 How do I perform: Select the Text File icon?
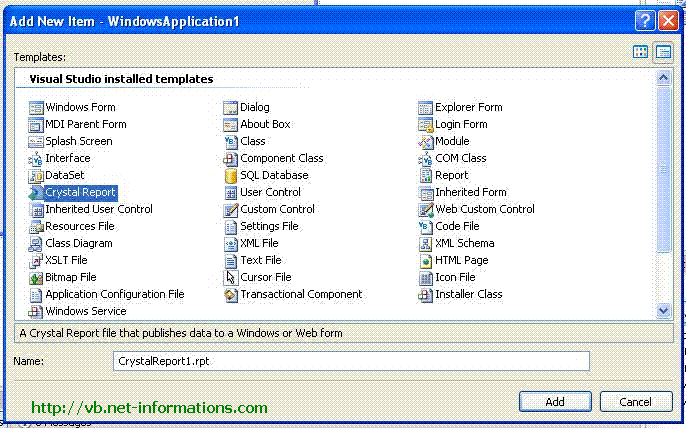[x=231, y=261]
